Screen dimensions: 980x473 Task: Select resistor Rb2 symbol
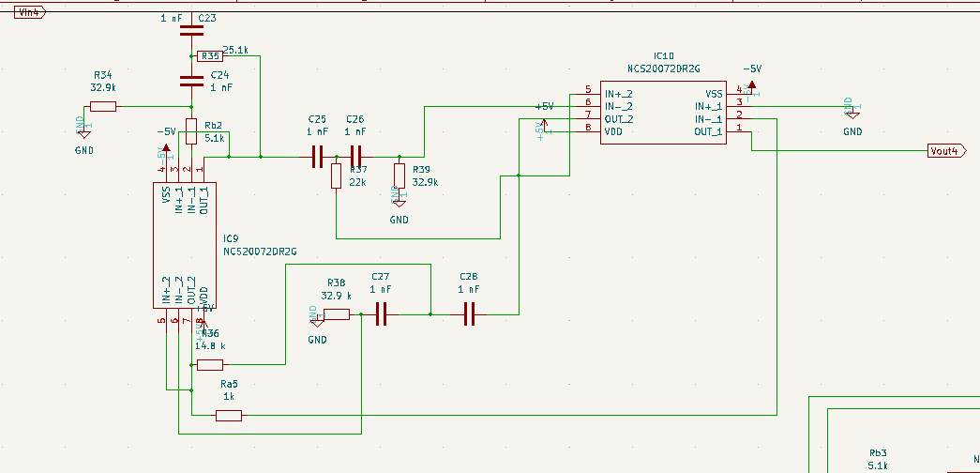tap(191, 132)
